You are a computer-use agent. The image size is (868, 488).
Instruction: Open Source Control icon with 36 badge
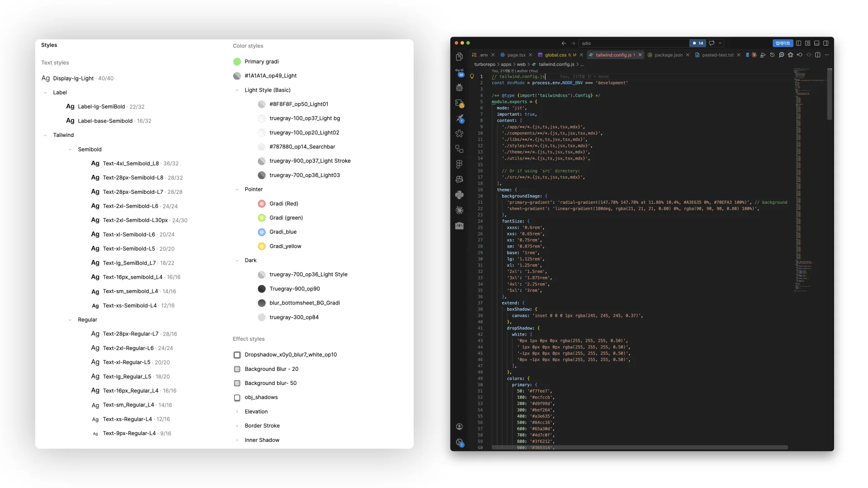460,72
